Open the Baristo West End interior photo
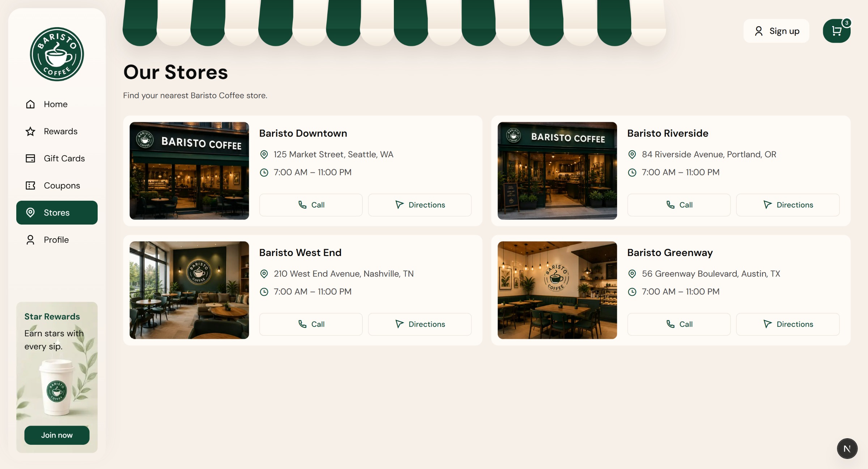 click(x=189, y=290)
